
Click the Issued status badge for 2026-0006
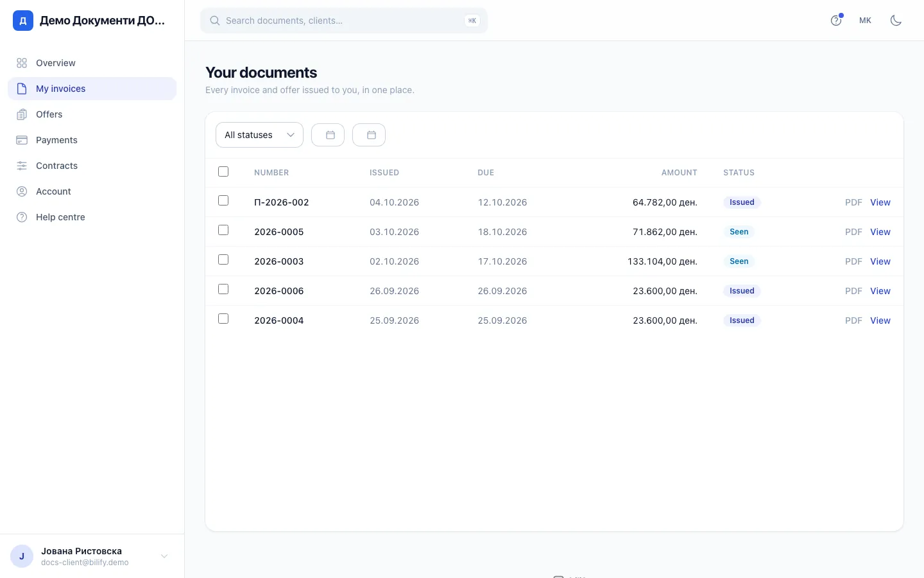742,291
